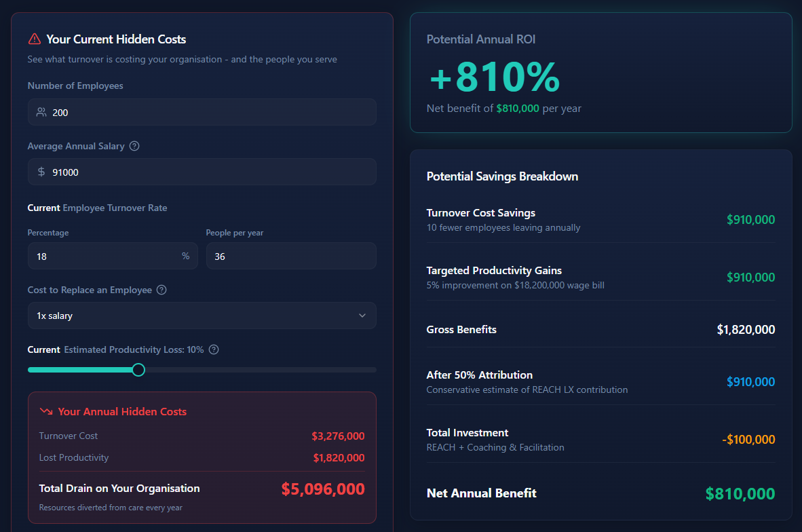Select the turnover Percentage input showing 18

click(x=113, y=256)
